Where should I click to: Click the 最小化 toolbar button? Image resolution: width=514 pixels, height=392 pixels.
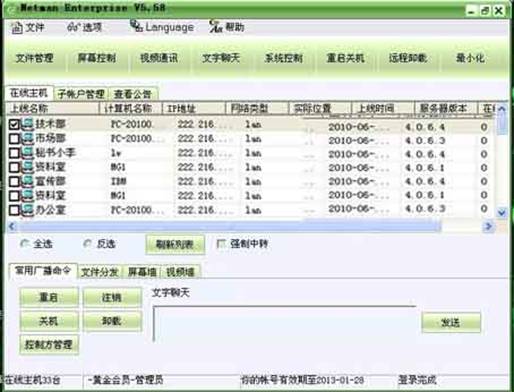point(470,58)
